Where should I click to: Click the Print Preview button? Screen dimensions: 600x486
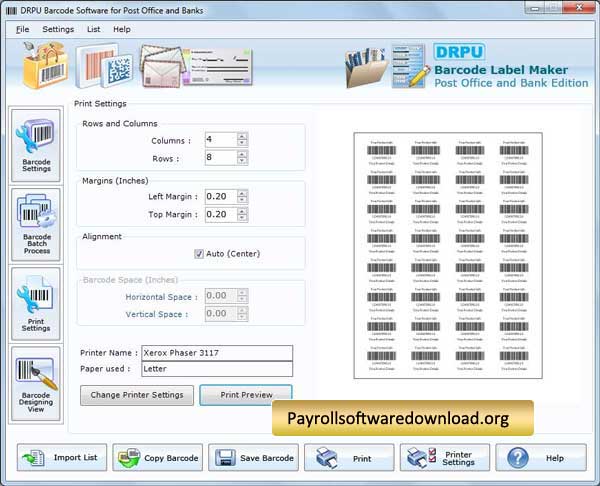[246, 395]
